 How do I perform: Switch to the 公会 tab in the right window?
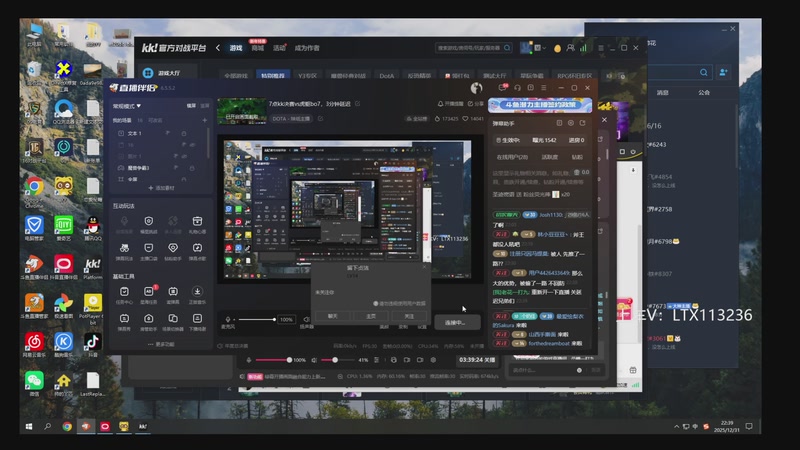point(704,93)
